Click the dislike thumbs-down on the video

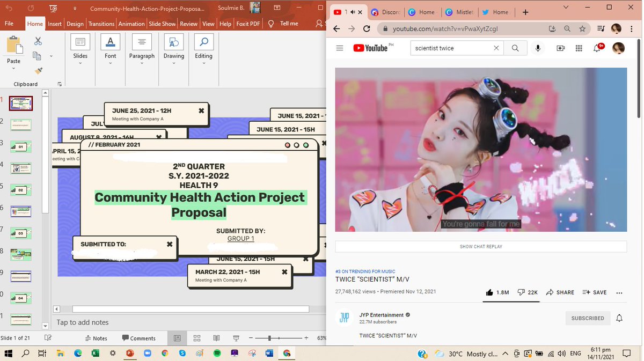pyautogui.click(x=521, y=292)
